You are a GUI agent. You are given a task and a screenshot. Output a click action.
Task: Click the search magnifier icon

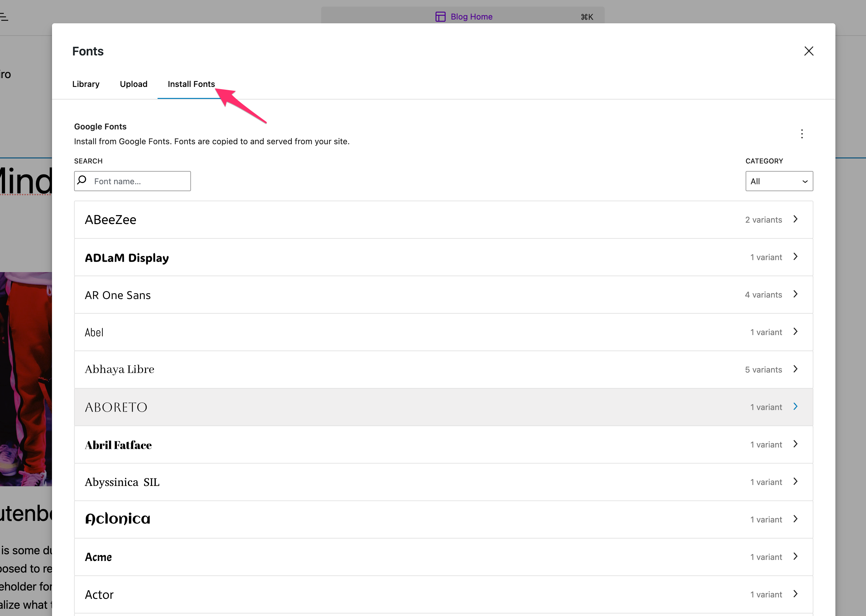82,180
